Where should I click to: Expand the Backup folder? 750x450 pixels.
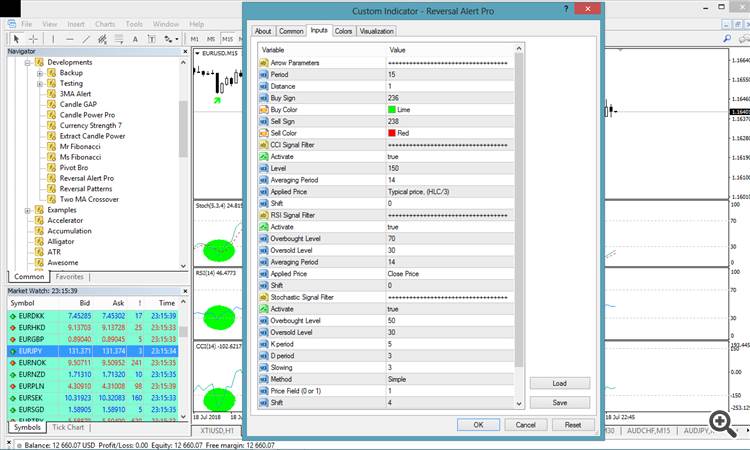click(40, 73)
